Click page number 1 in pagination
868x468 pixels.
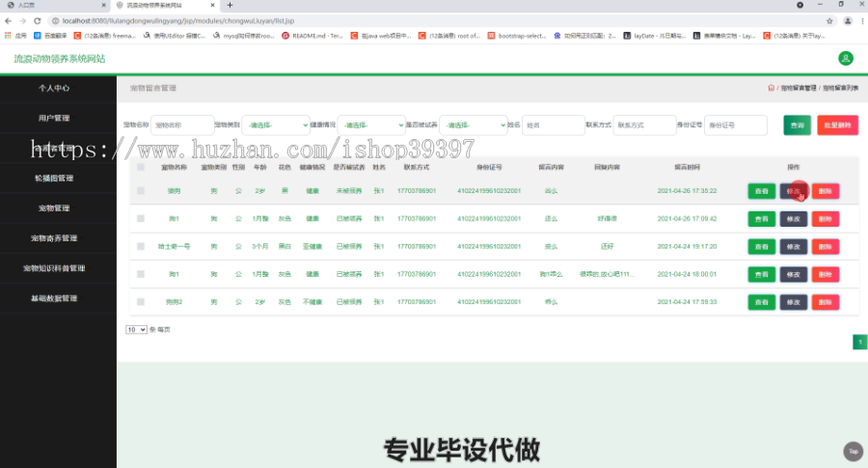[859, 343]
